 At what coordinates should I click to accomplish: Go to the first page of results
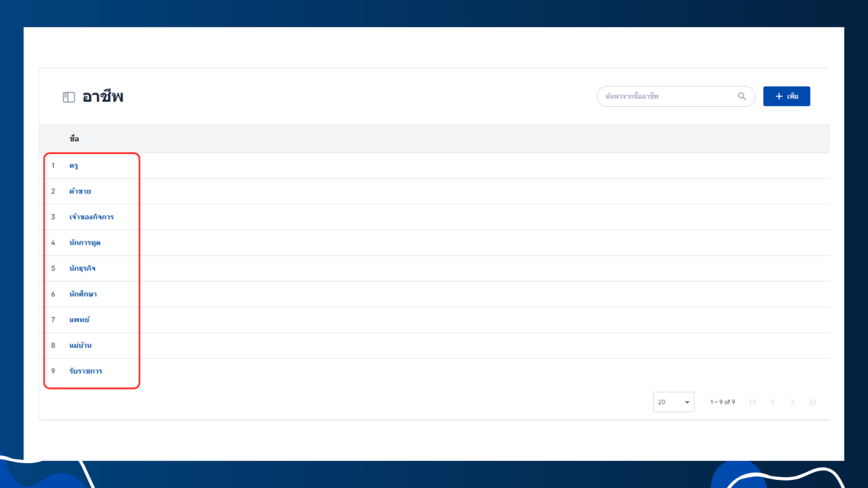pos(753,402)
